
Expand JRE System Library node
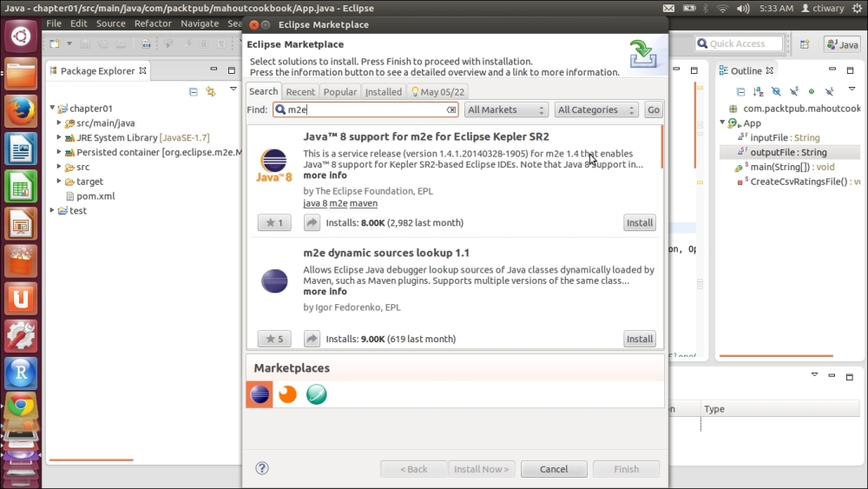(59, 136)
